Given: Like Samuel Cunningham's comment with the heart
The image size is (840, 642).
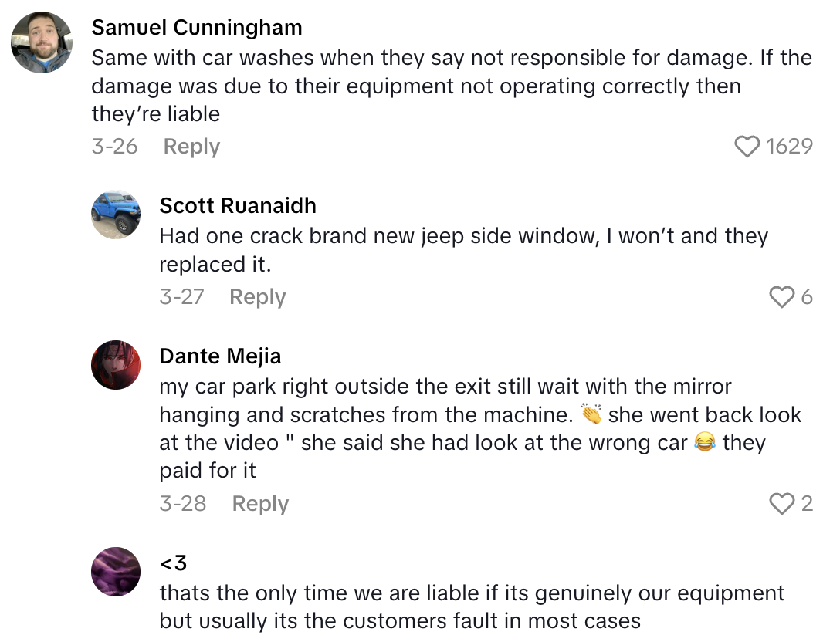Looking at the screenshot, I should [x=747, y=147].
